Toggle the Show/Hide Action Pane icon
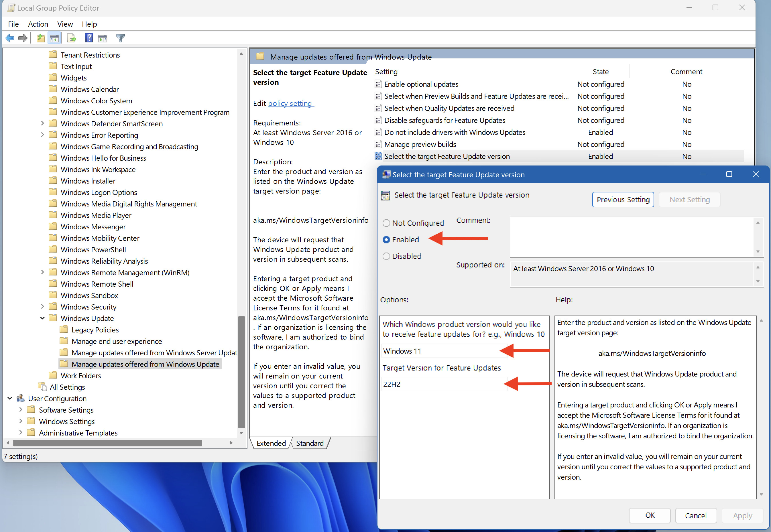 click(102, 38)
